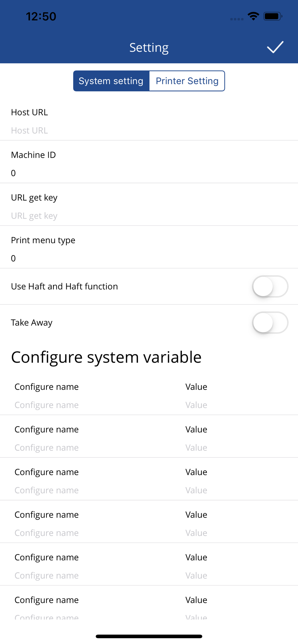Toggle the Take Away switch

click(x=270, y=323)
